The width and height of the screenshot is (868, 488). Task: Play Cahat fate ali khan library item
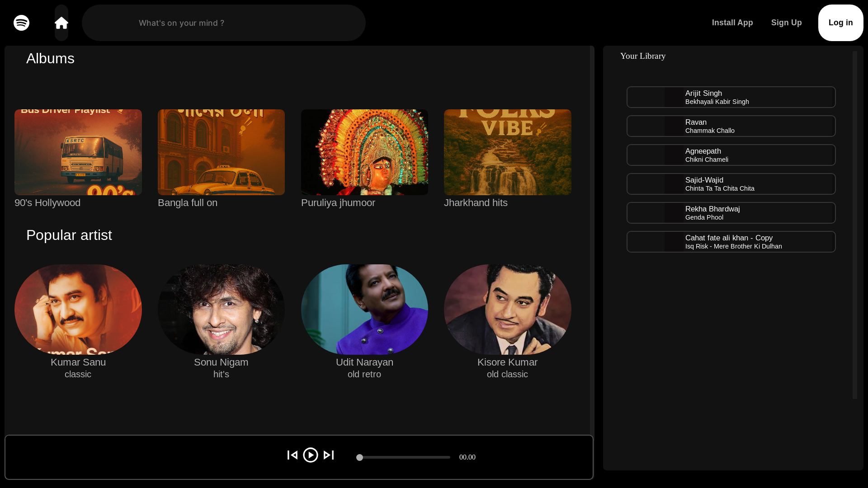pos(731,242)
